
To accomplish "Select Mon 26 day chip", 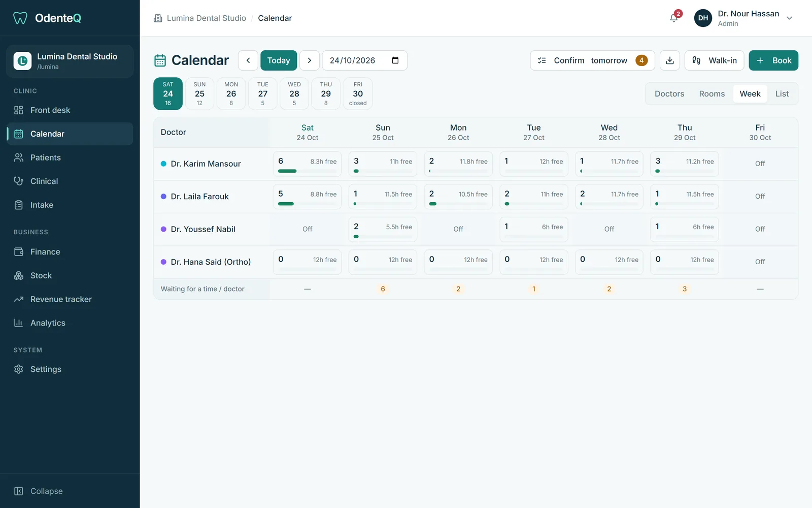I will (x=231, y=94).
